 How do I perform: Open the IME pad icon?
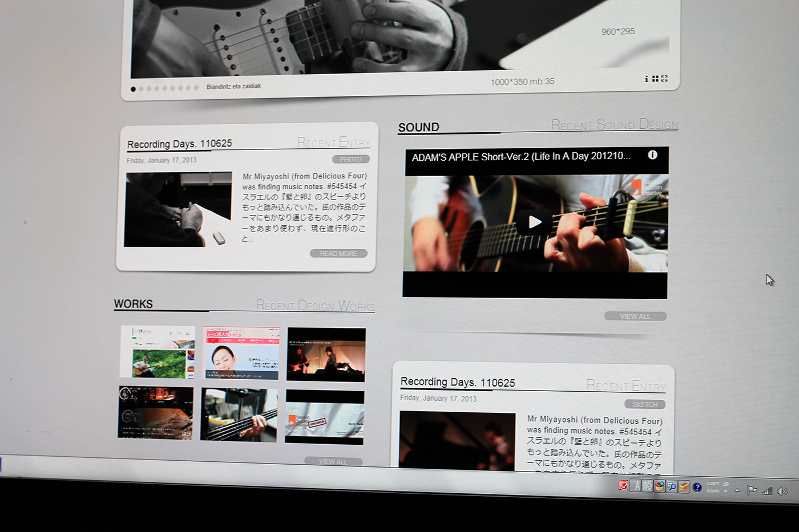[660, 486]
